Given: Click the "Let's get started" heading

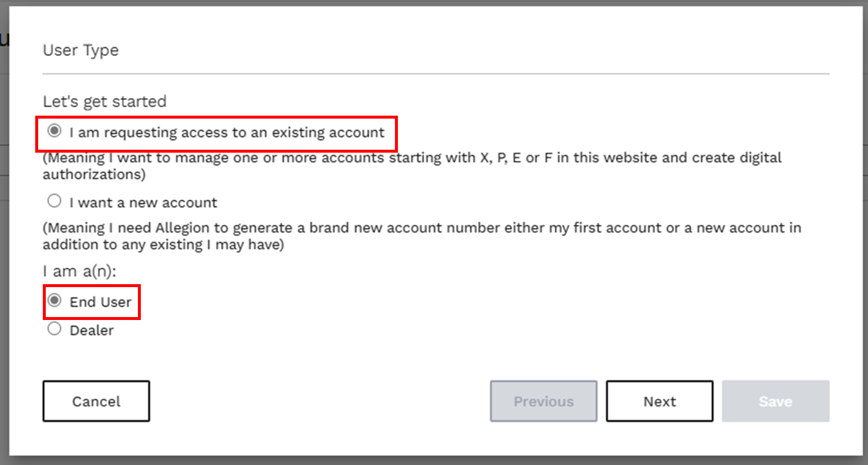Looking at the screenshot, I should coord(104,101).
